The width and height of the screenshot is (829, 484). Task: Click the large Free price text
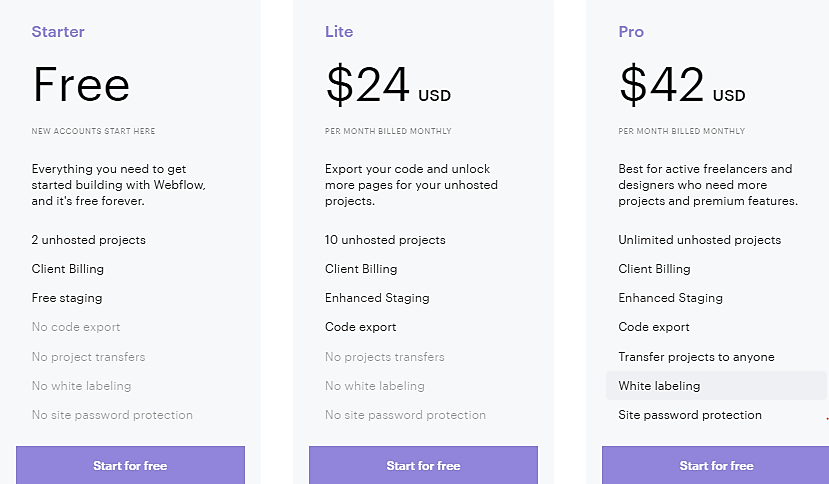[81, 86]
